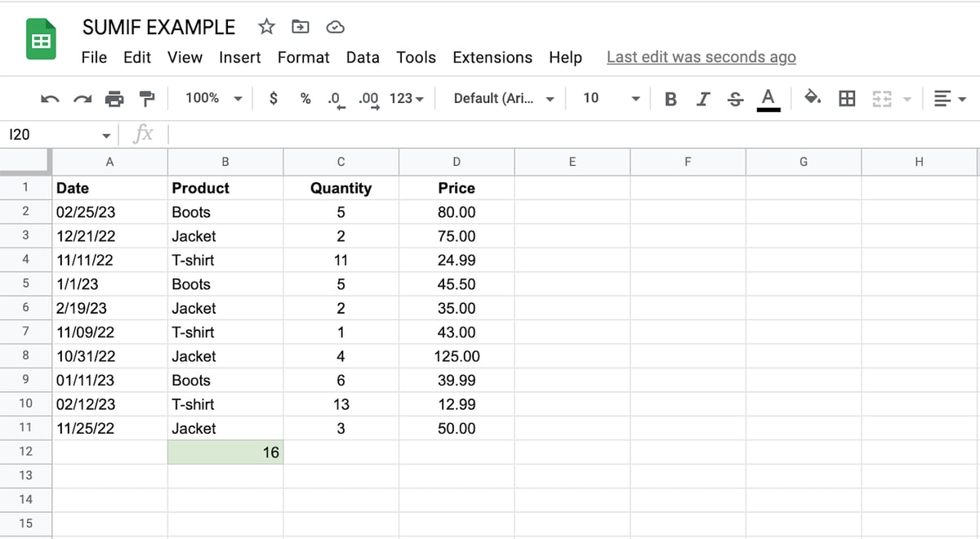Open the zoom 100% dropdown
The image size is (980, 539).
pyautogui.click(x=214, y=98)
